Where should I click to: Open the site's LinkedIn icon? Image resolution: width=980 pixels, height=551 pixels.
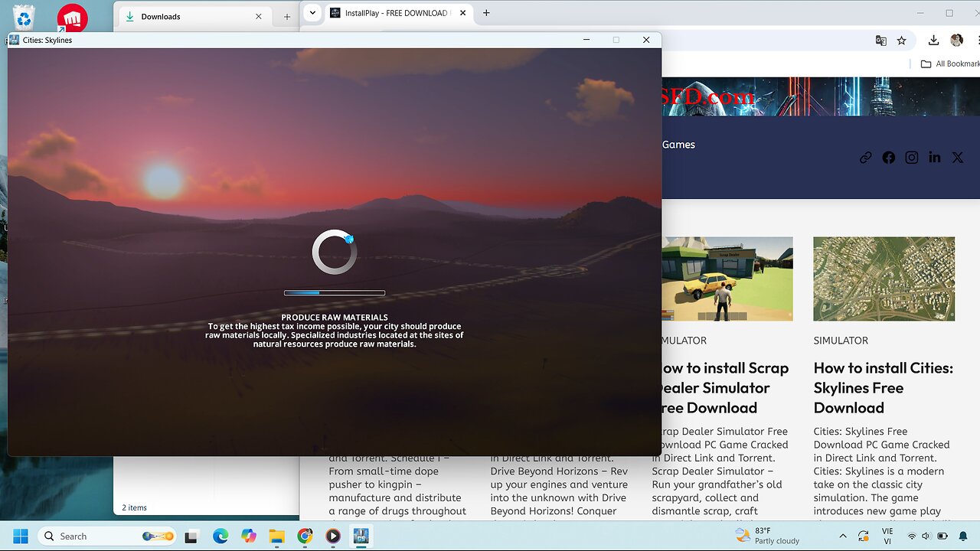coord(935,158)
